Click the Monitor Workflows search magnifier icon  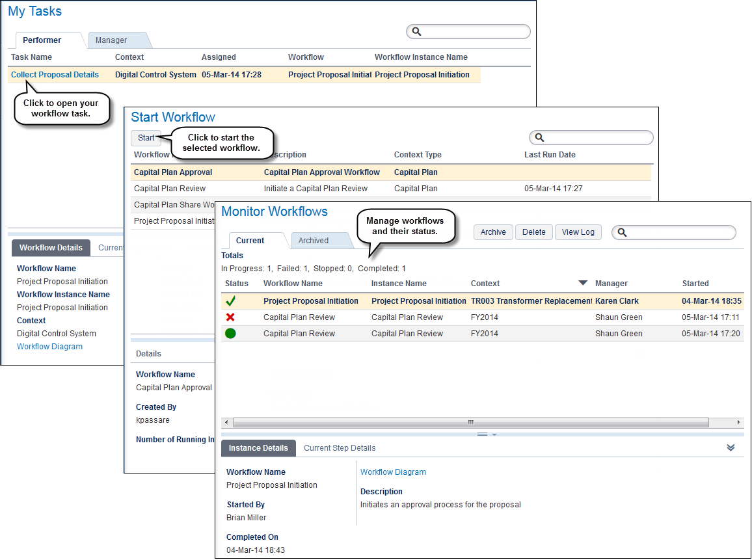click(622, 233)
